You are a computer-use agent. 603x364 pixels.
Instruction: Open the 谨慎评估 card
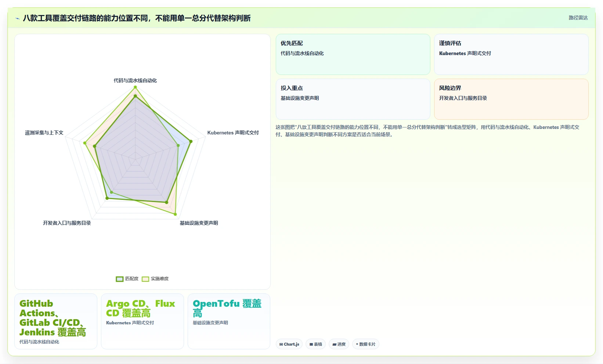coord(511,54)
